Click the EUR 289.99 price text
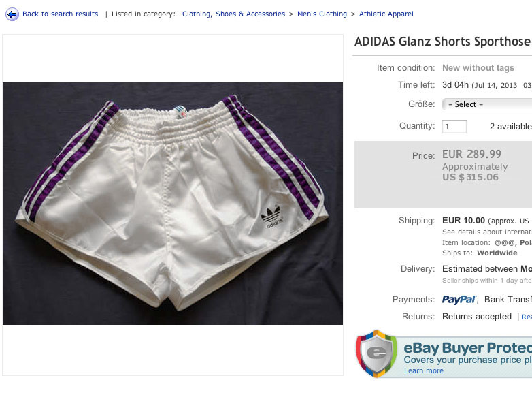Screen dimensions: 532x395 (471, 154)
